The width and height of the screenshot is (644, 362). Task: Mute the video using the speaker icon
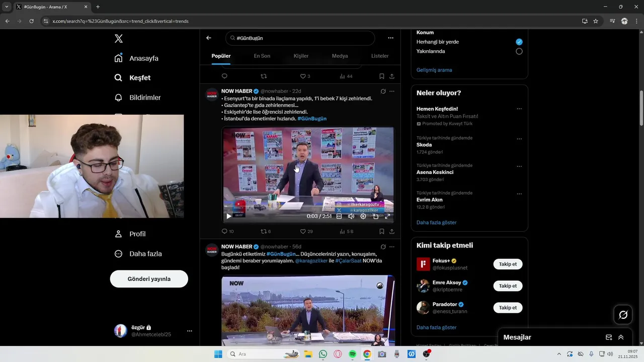351,216
